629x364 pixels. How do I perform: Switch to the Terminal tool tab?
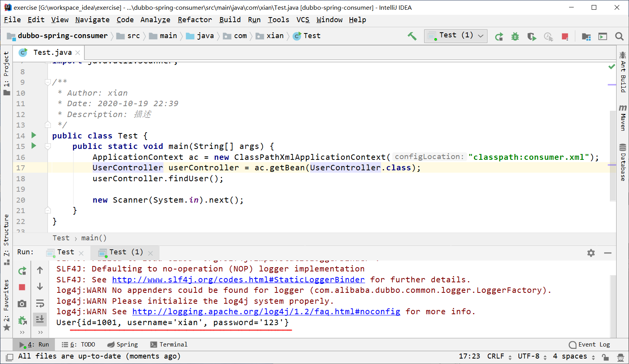click(169, 345)
